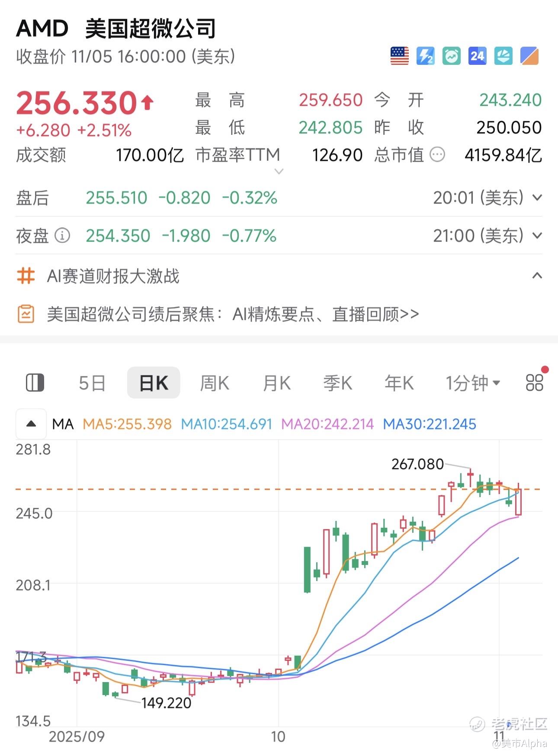Image resolution: width=558 pixels, height=756 pixels.
Task: Tap the orange report icon before 美国超微公司绩后聚焦
Action: pyautogui.click(x=26, y=314)
